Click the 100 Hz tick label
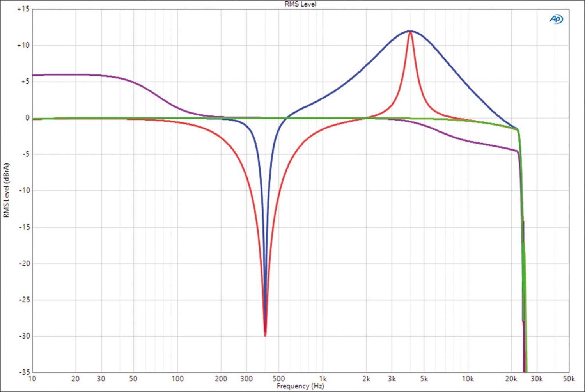 tap(177, 379)
